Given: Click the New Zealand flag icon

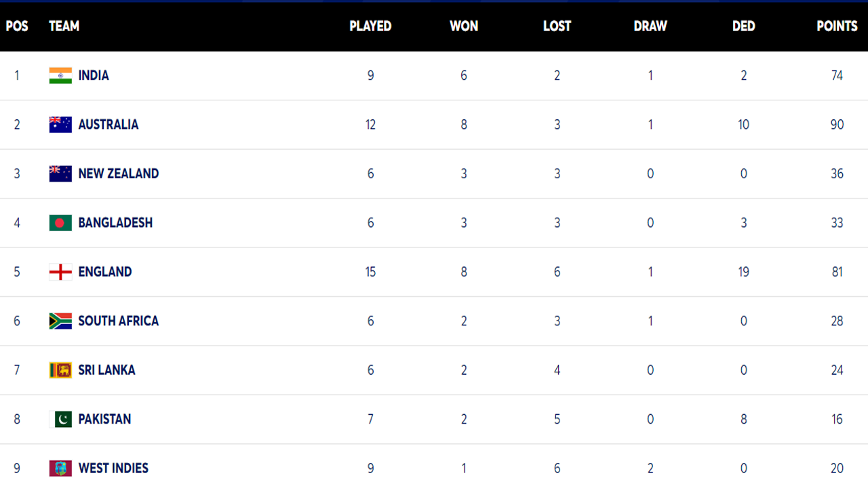Looking at the screenshot, I should coord(60,174).
